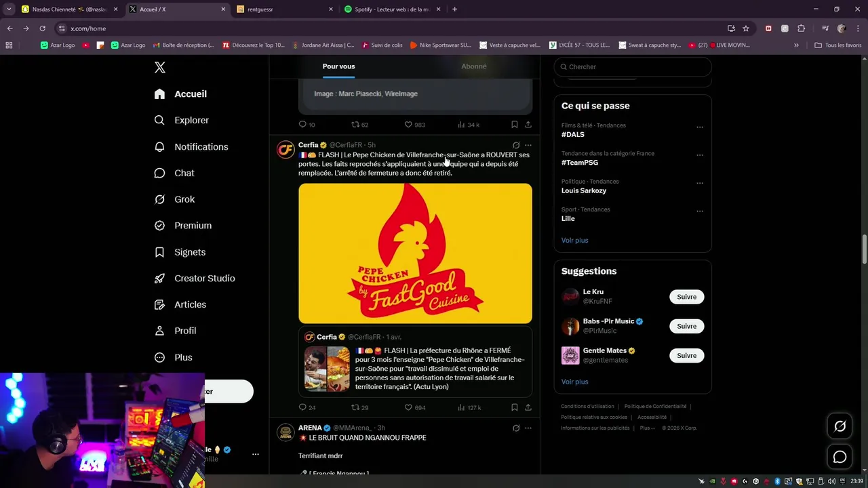Like the top post with 983 likes
The width and height of the screenshot is (868, 488).
coord(408,125)
